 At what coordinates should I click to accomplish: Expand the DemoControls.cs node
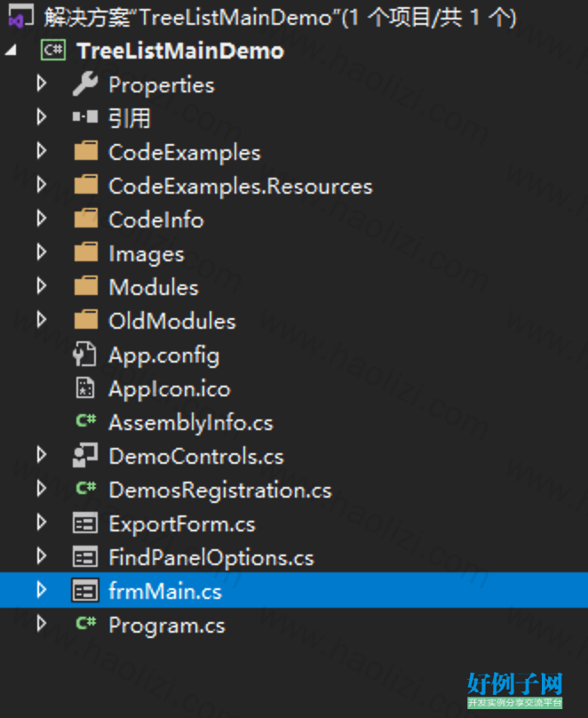[x=42, y=455]
